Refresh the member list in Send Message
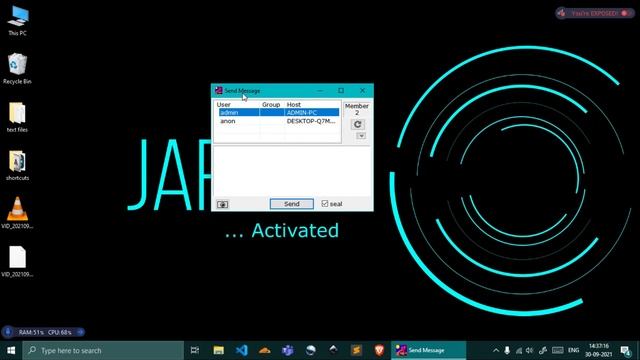Screen dimensions: 640x360 [358, 124]
